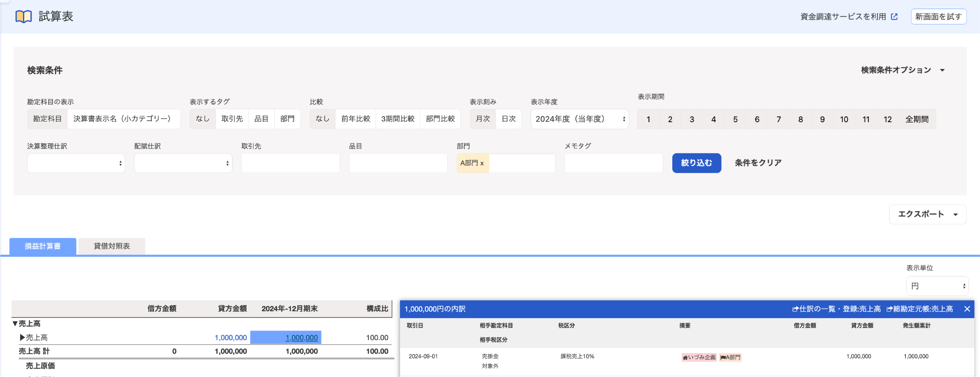This screenshot has width=980, height=377.
Task: Click 条件をクリア
Action: [758, 163]
